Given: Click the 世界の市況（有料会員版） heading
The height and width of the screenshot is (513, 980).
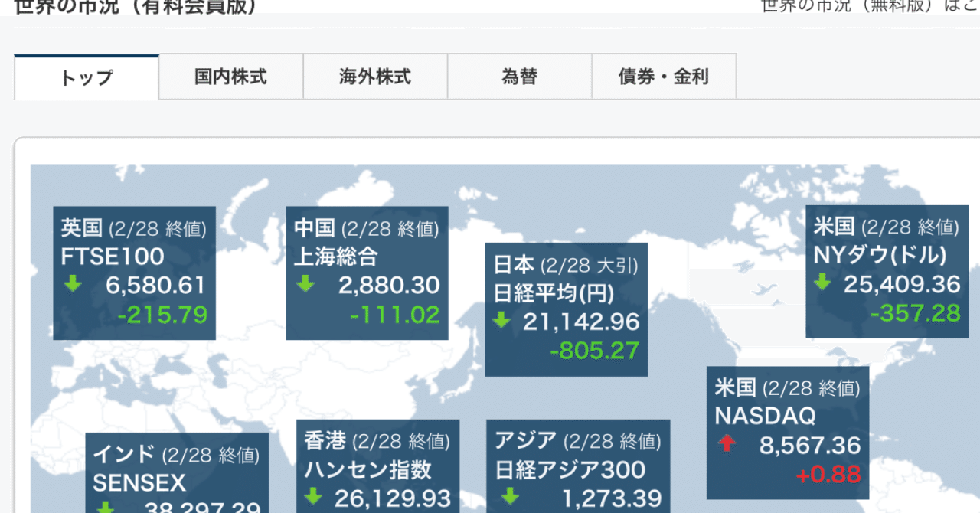Looking at the screenshot, I should [x=136, y=6].
